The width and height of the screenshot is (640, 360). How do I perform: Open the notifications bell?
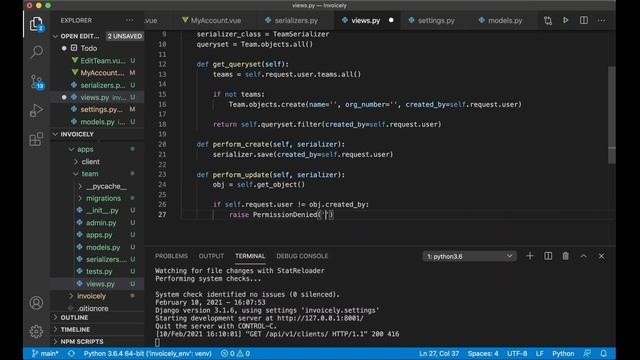point(604,353)
